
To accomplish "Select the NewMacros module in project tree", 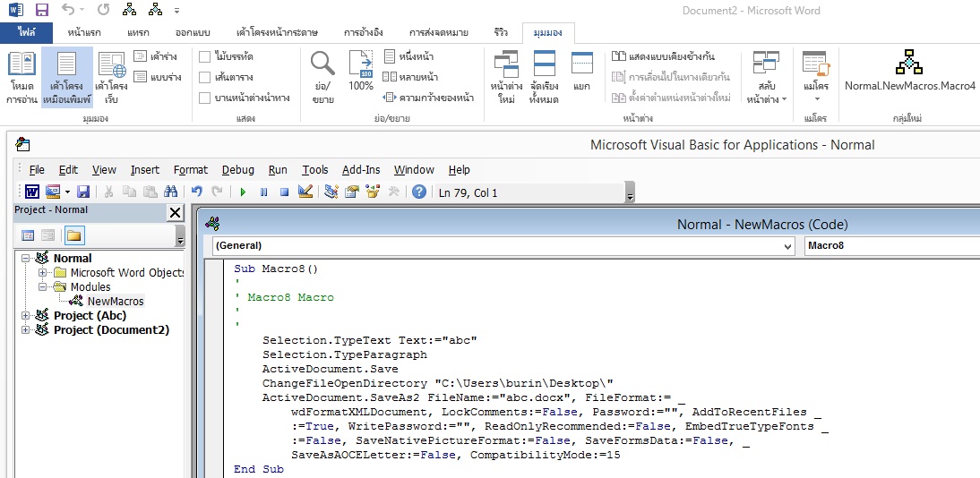I will [115, 302].
